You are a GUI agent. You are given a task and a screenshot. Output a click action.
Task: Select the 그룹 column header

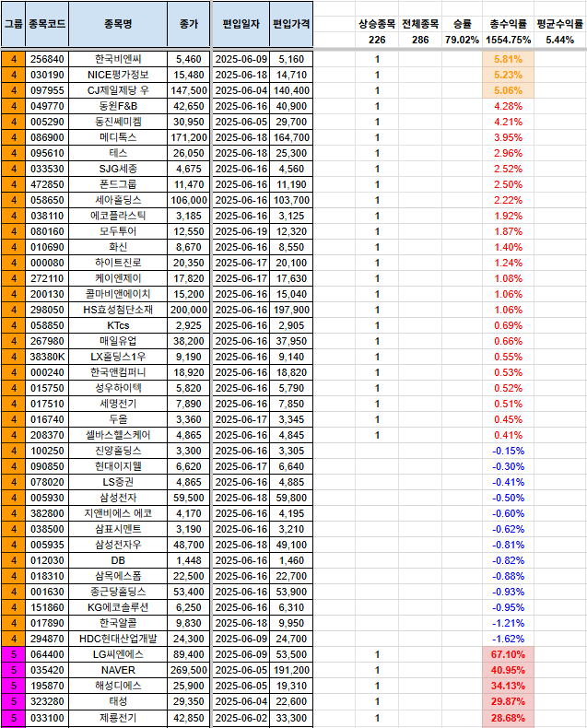click(14, 24)
